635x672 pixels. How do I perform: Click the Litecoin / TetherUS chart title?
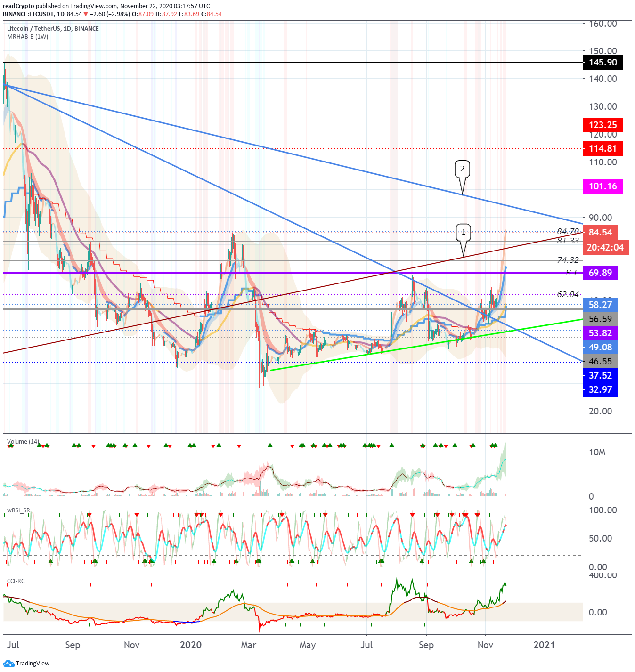click(x=53, y=28)
